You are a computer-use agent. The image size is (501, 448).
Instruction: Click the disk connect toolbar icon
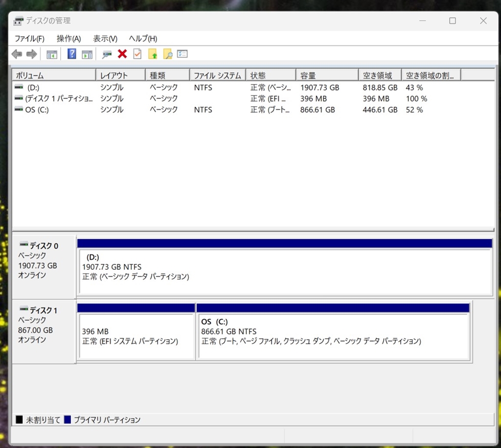(107, 54)
